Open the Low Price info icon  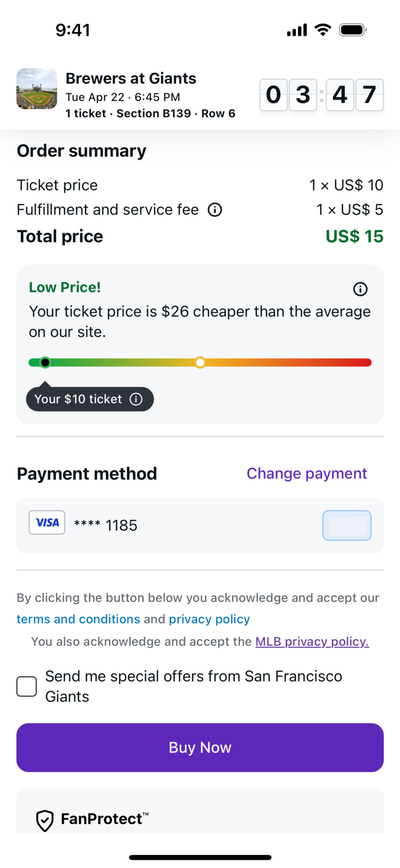pos(360,289)
